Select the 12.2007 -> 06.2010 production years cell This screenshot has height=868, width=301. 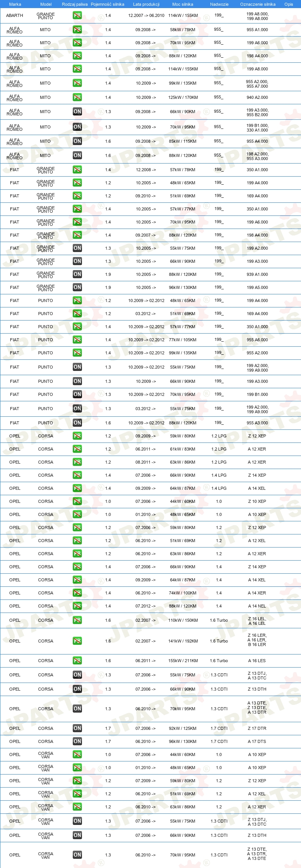[146, 16]
